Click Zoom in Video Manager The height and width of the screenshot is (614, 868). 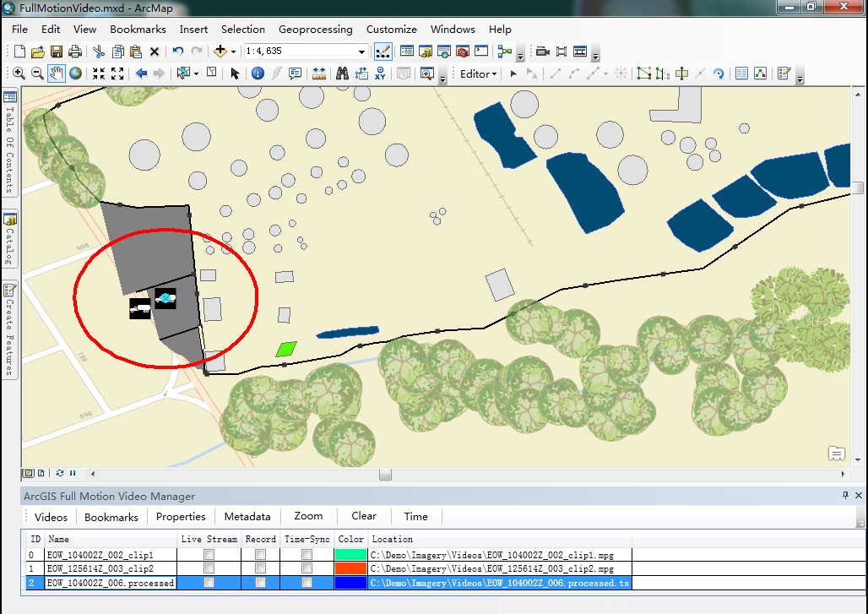[308, 516]
